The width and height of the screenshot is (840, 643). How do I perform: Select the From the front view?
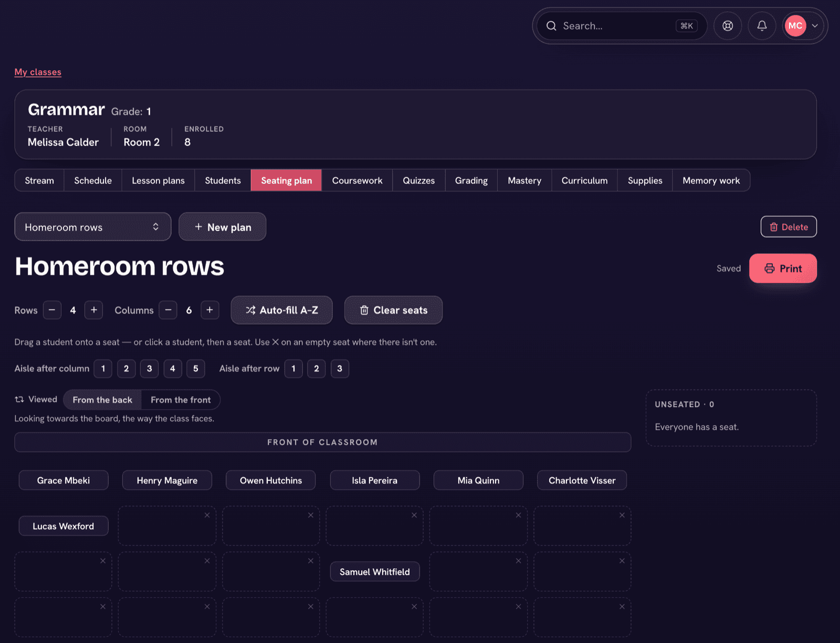[181, 400]
